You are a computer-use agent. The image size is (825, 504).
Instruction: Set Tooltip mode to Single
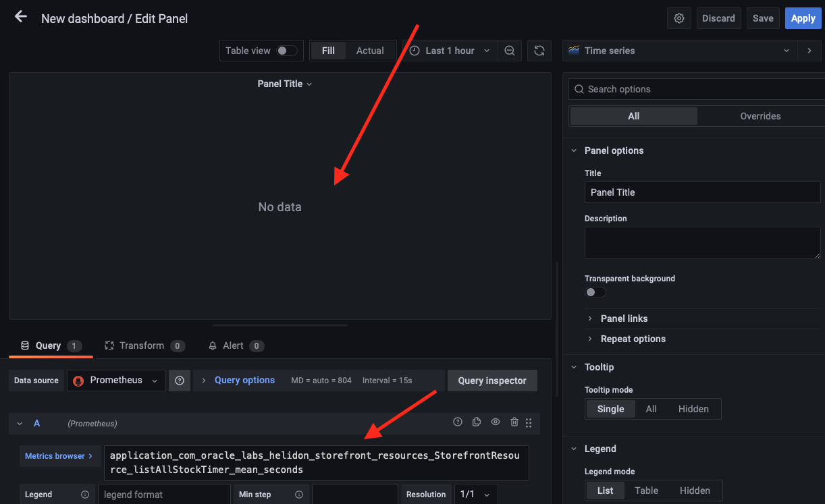click(x=610, y=409)
